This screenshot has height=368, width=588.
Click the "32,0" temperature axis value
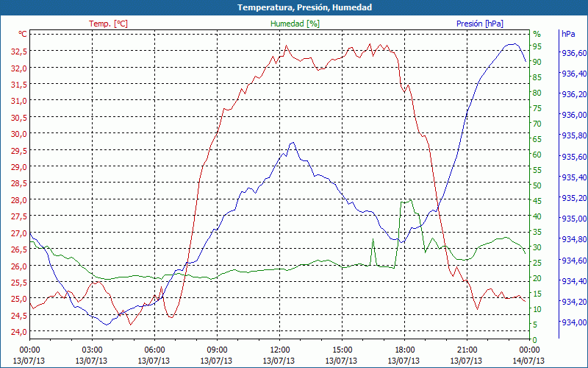coord(19,68)
